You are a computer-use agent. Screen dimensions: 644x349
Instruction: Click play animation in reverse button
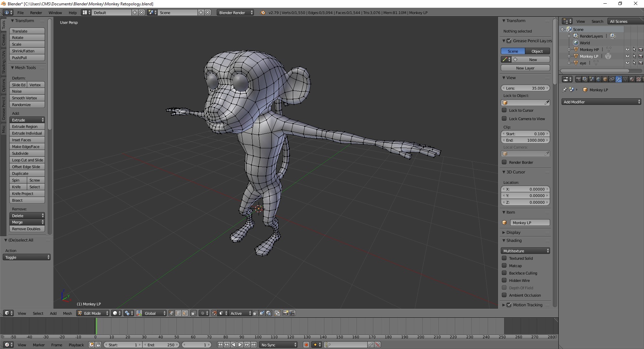[233, 345]
